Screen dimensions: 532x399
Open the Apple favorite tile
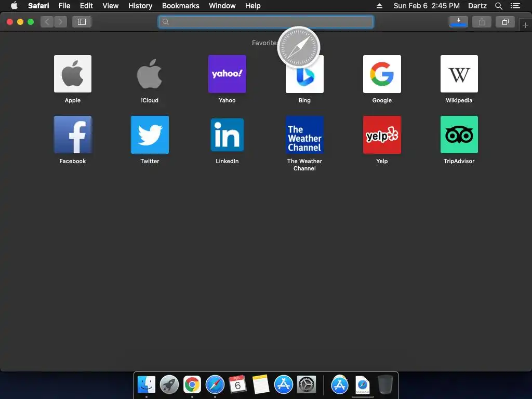pos(73,74)
